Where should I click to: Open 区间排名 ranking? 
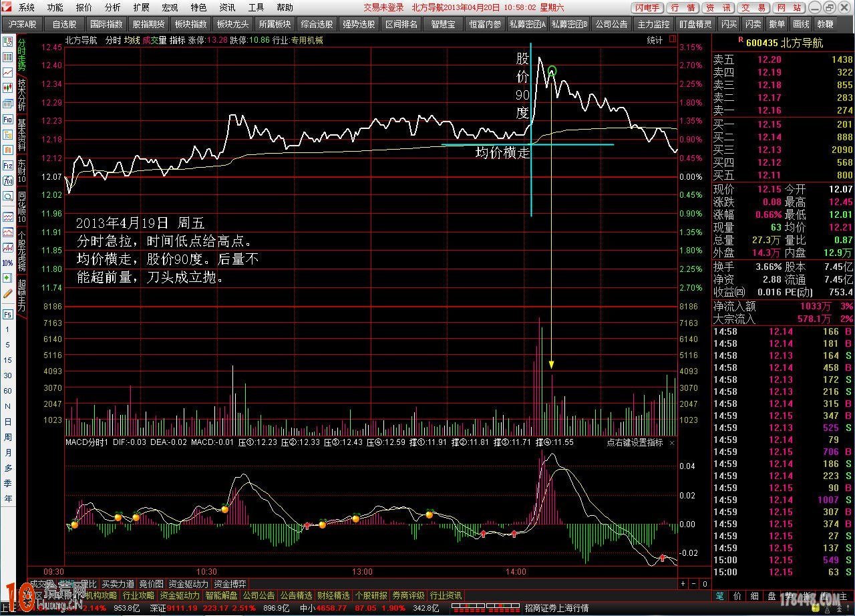point(401,24)
